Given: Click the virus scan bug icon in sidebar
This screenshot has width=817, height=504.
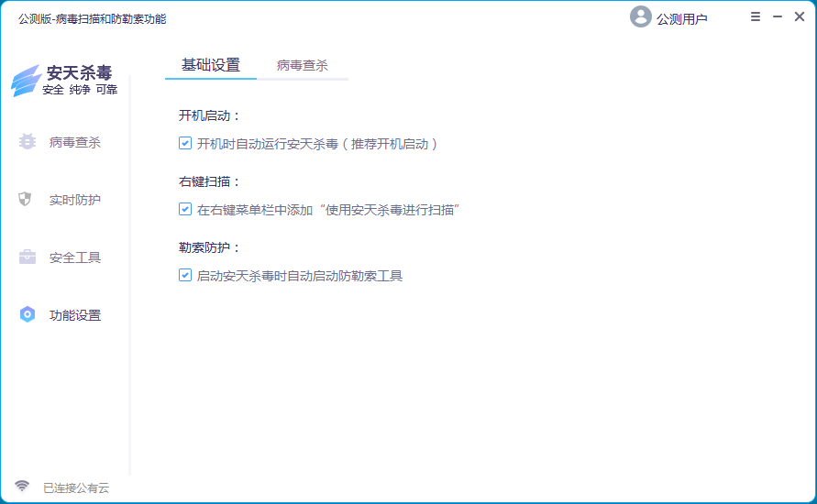Looking at the screenshot, I should click(27, 142).
